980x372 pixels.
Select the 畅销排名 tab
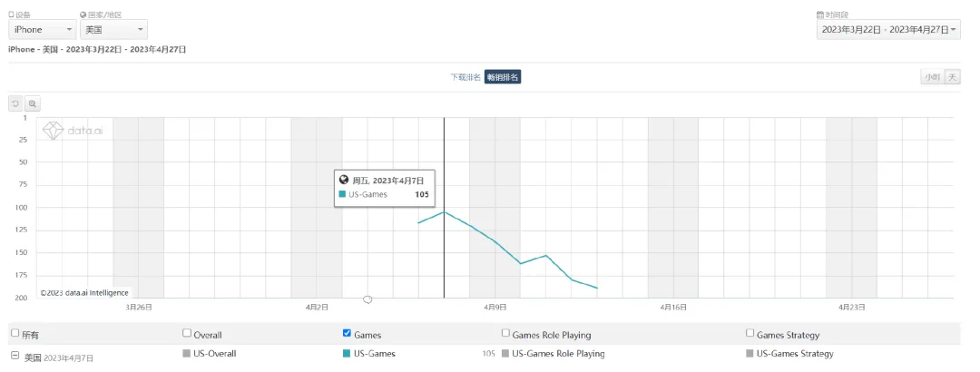(503, 77)
